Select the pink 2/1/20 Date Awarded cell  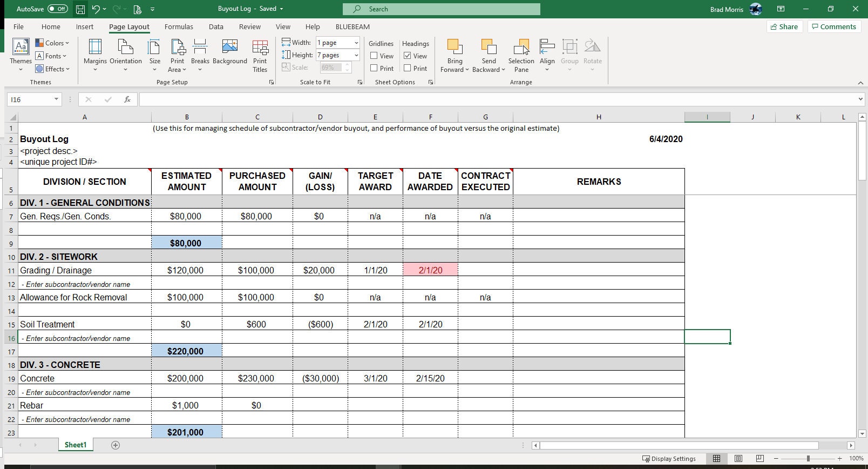[430, 270]
